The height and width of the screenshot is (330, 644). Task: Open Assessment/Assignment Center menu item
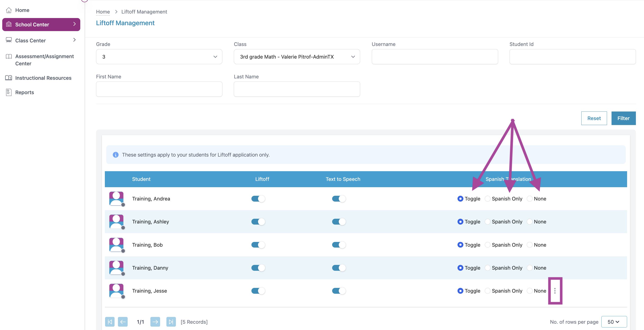(44, 60)
